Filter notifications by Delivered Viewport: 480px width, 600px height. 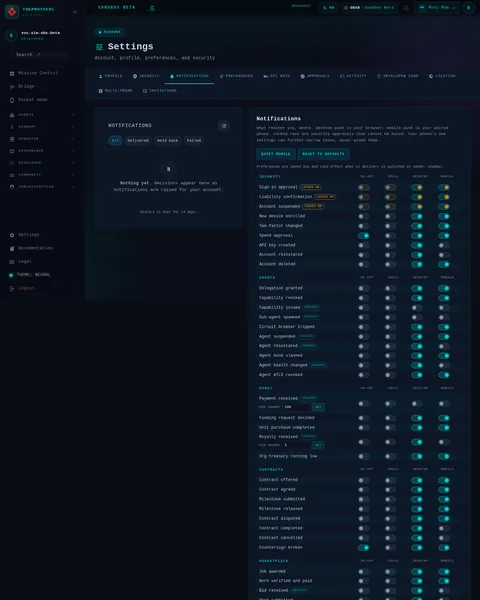138,141
